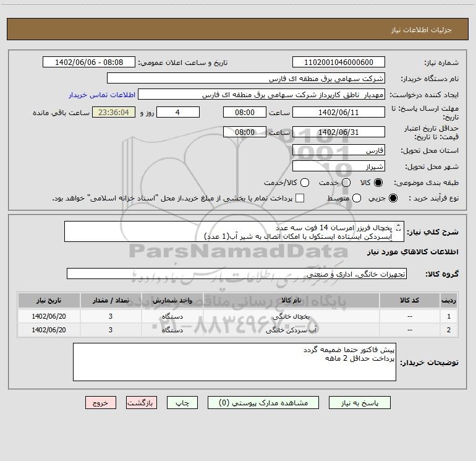
Task: Click the اطلاعات کالاهای مورد نیاز heading
Action: coord(412,252)
